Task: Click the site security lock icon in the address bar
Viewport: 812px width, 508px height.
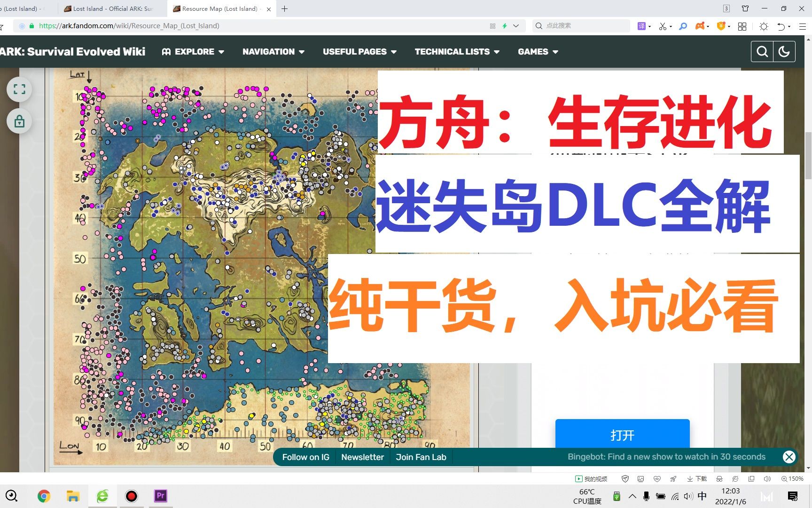Action: pyautogui.click(x=32, y=26)
